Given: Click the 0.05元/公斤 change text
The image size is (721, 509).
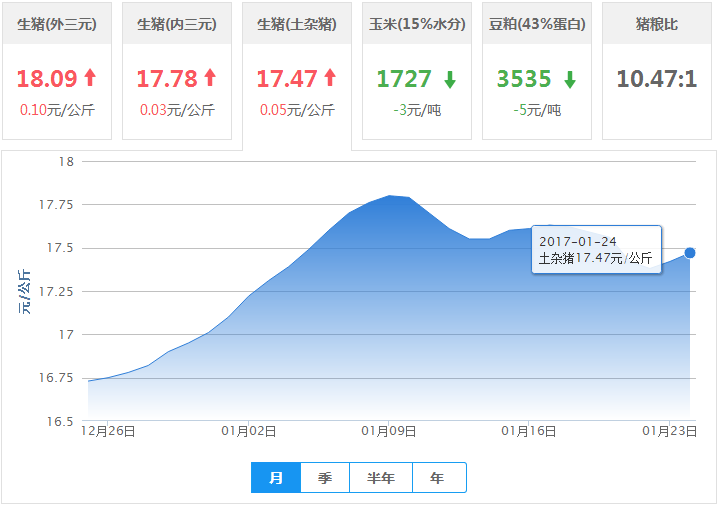Looking at the screenshot, I should (297, 110).
